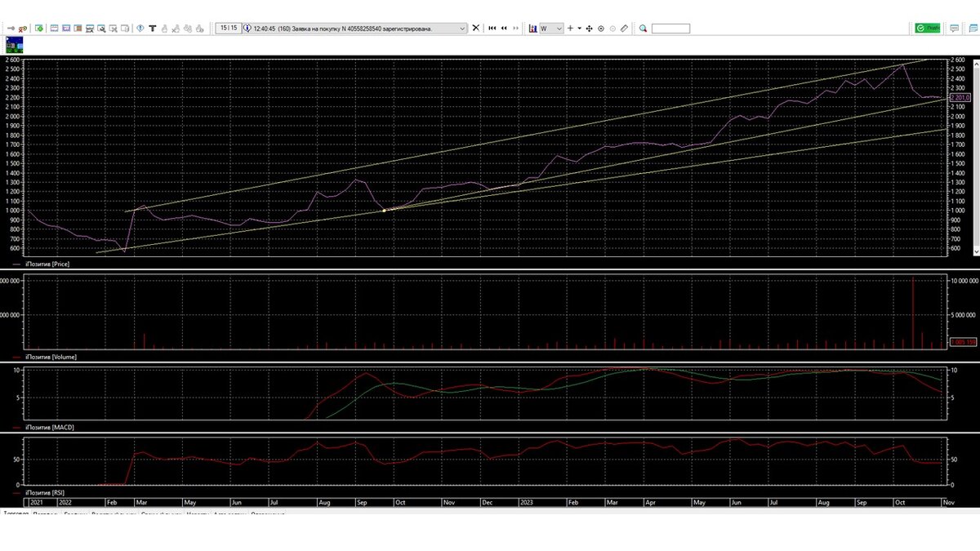Image resolution: width=980 pixels, height=551 pixels.
Task: Click the iПозитив [MACD] legend label
Action: tap(49, 427)
